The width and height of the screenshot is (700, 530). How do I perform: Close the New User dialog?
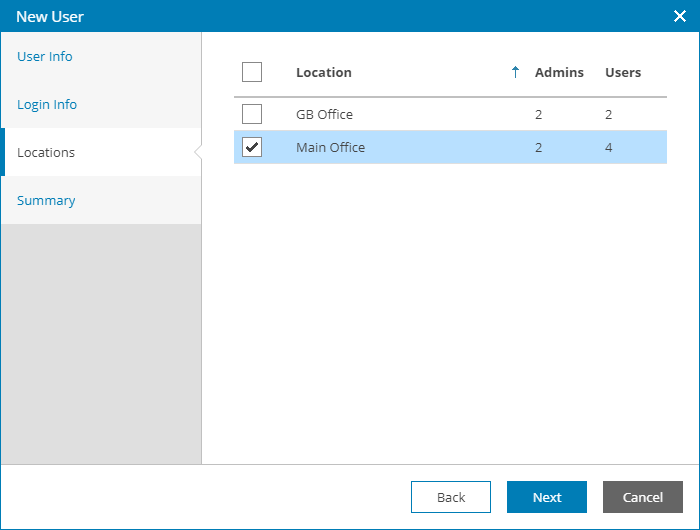[679, 16]
